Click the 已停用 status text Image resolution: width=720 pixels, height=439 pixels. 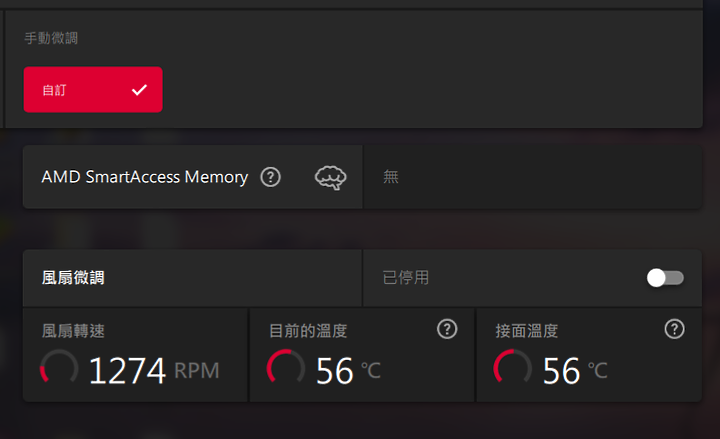[x=406, y=278]
